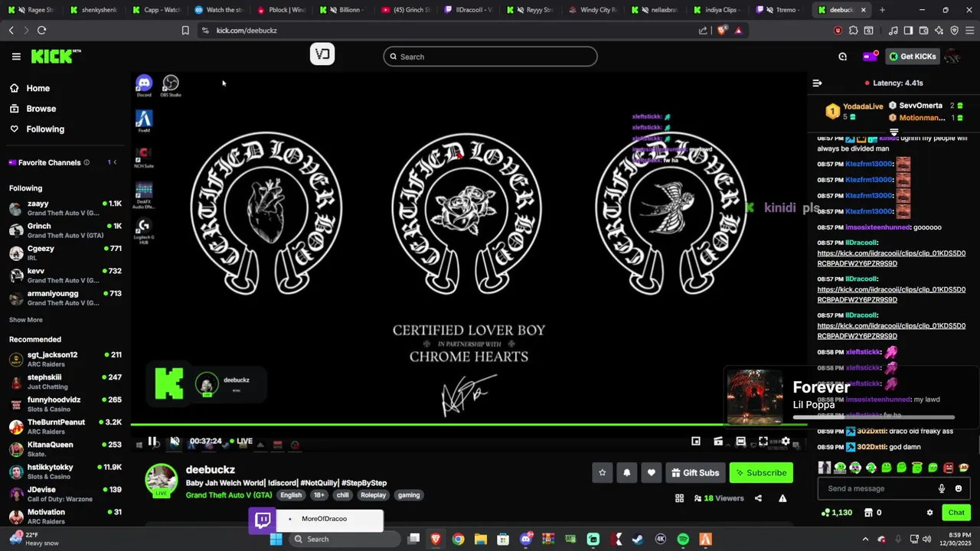Open the chat shop icon
Screen dimensions: 980x551
click(x=868, y=513)
